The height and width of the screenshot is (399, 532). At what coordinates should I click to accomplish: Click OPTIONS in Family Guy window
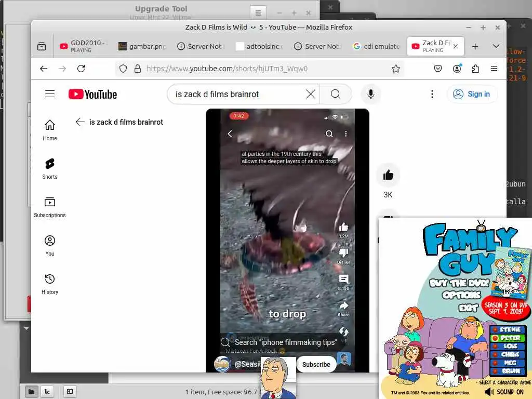pos(461,295)
